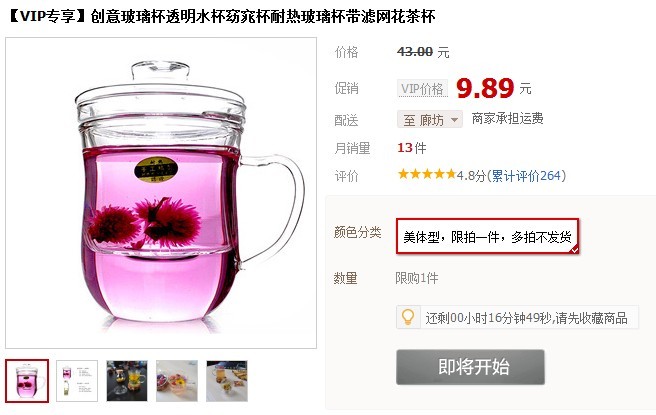Image resolution: width=656 pixels, height=415 pixels.
Task: Open the 至 廊坊 delivery location dropdown
Action: click(430, 120)
